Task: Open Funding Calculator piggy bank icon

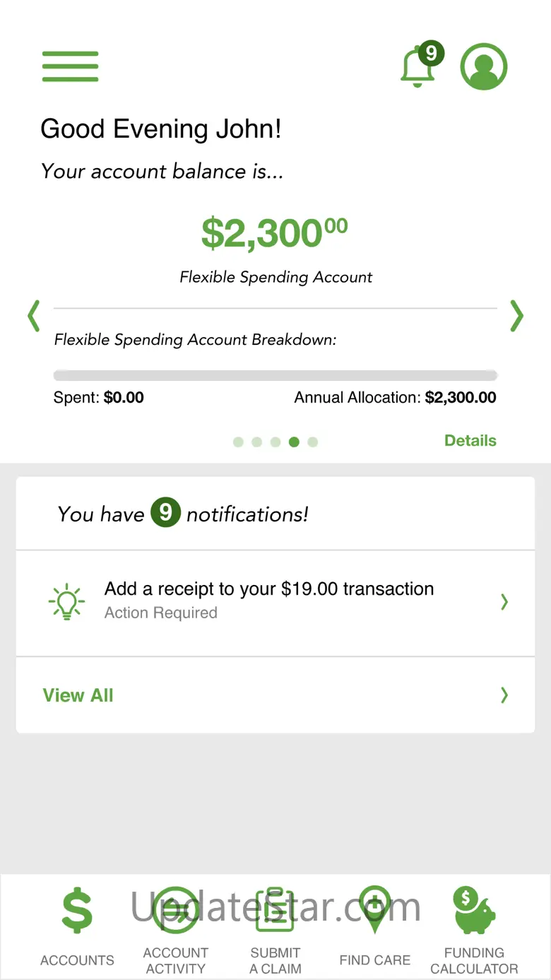Action: tap(474, 910)
